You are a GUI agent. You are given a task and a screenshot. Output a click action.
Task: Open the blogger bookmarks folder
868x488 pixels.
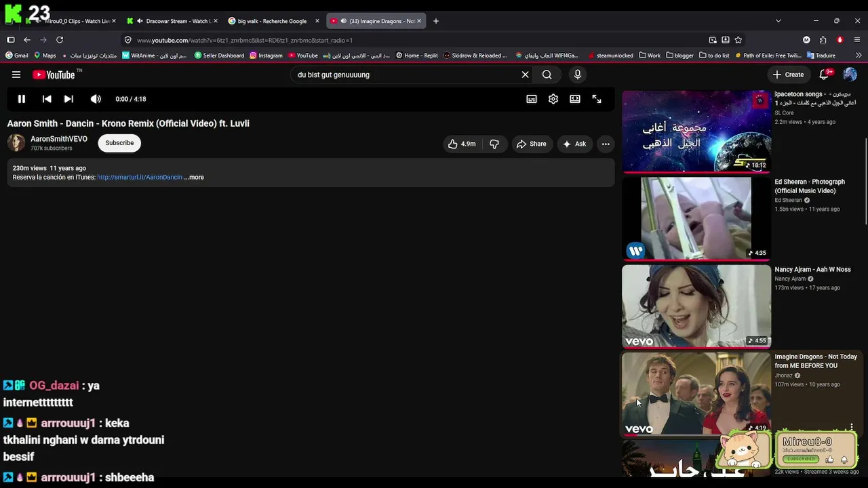click(680, 56)
